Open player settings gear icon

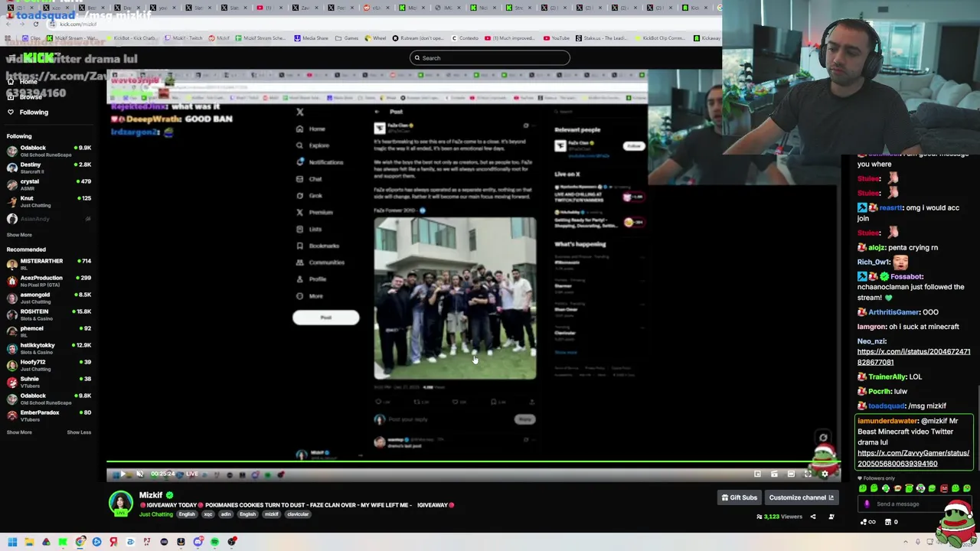pos(825,474)
